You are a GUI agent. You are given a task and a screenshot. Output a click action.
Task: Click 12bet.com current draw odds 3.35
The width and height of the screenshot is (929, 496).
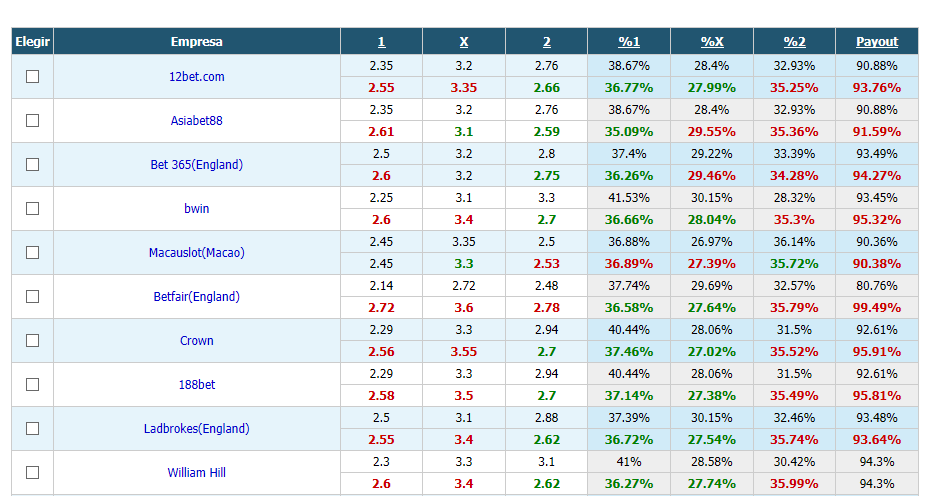click(464, 88)
